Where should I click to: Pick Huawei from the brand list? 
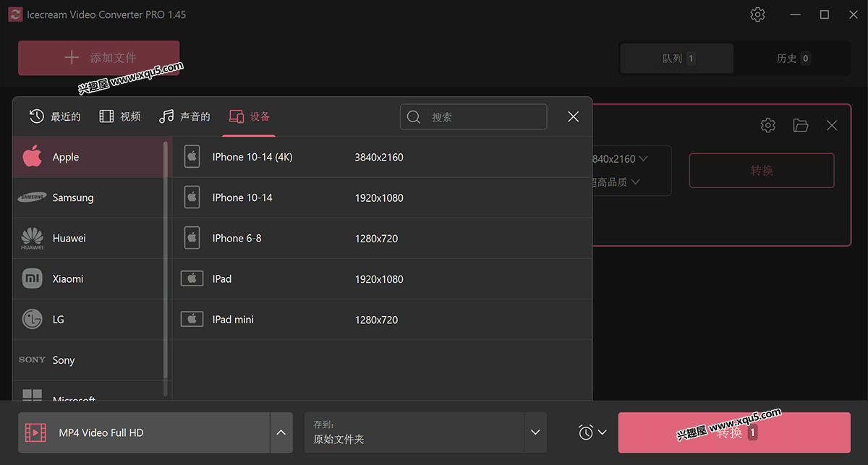click(x=88, y=238)
